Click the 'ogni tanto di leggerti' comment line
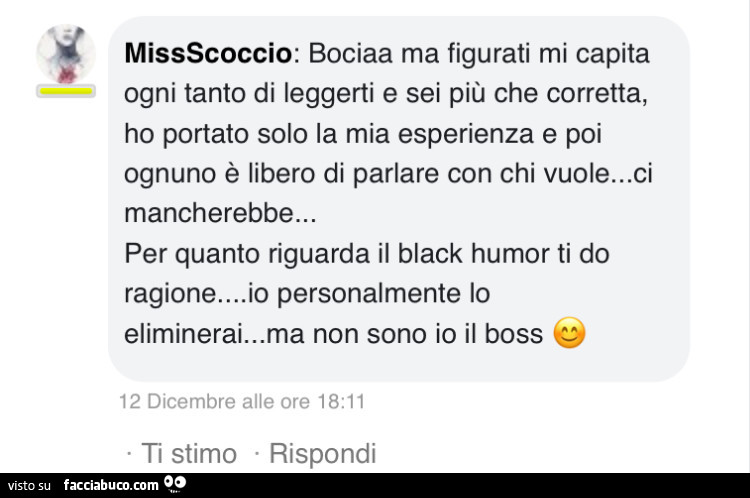 click(x=386, y=93)
